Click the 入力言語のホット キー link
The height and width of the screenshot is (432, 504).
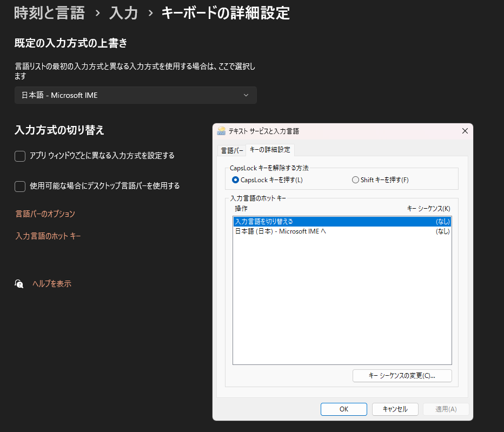(x=49, y=236)
